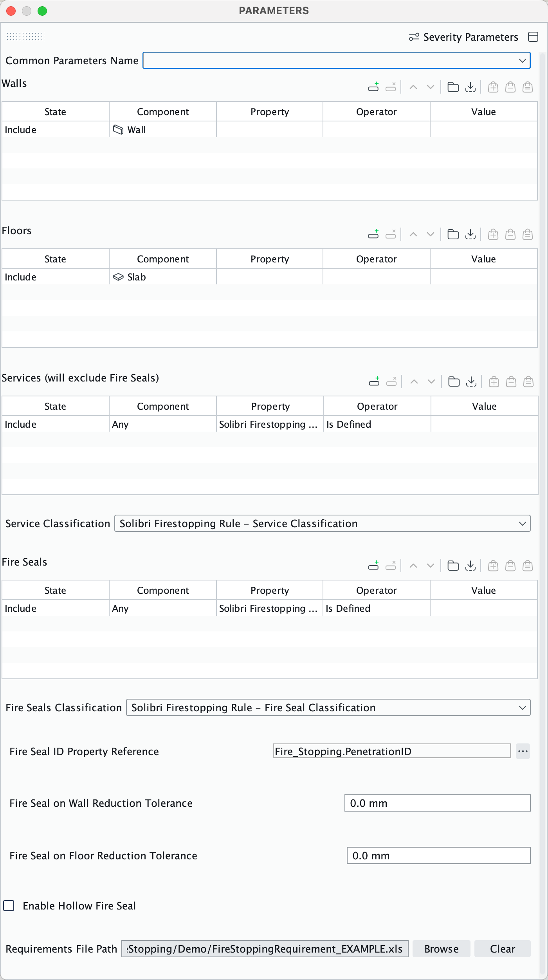The image size is (548, 980).
Task: Click ellipsis button for Fire Seal ID property
Action: click(523, 751)
